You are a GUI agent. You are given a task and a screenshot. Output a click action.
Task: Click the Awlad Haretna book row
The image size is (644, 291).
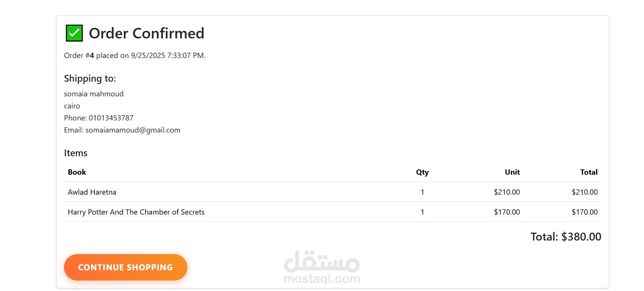332,192
